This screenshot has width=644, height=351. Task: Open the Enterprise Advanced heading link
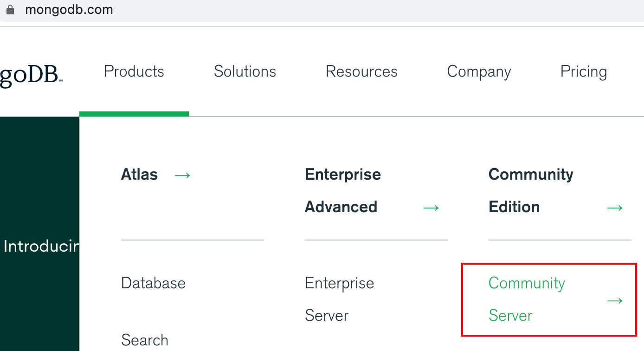(x=343, y=191)
